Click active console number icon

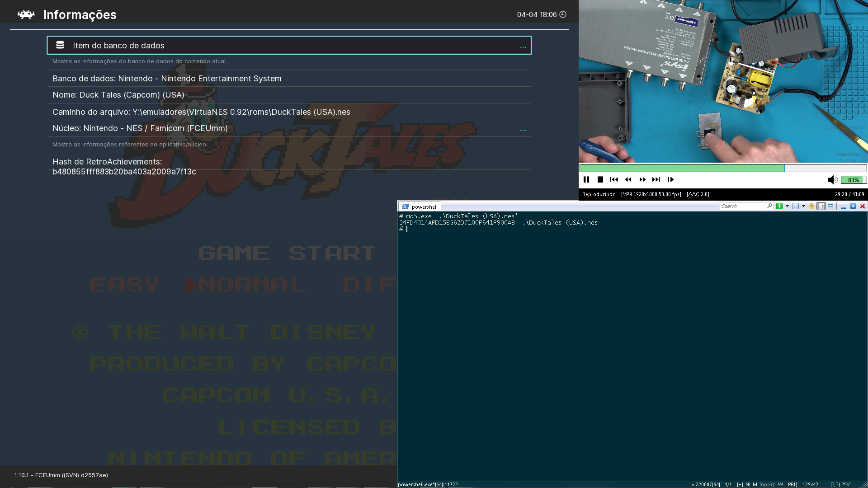pos(796,206)
